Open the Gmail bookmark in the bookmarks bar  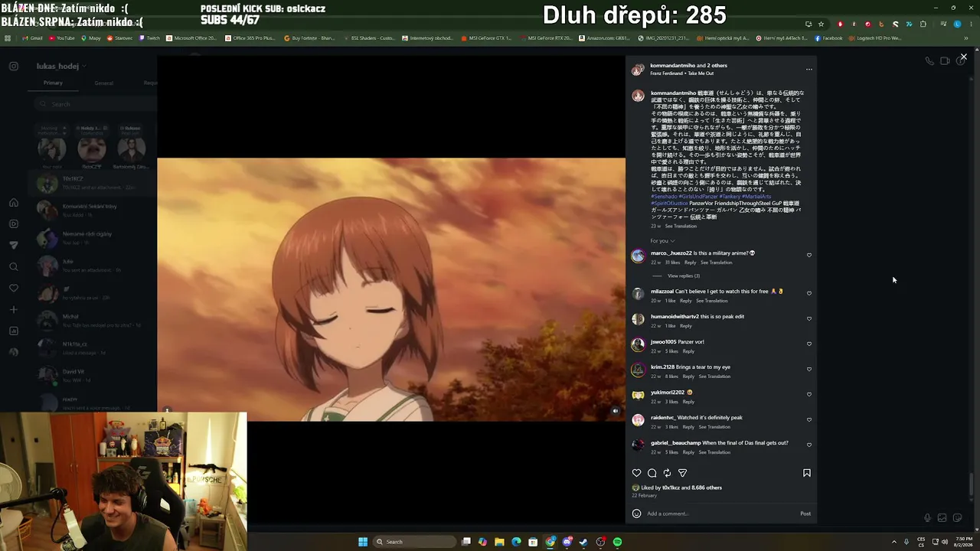pos(32,38)
